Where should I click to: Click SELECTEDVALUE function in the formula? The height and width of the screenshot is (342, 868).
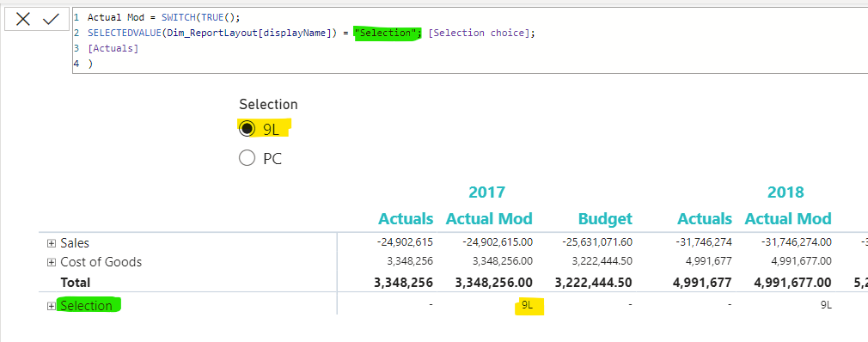pyautogui.click(x=125, y=33)
